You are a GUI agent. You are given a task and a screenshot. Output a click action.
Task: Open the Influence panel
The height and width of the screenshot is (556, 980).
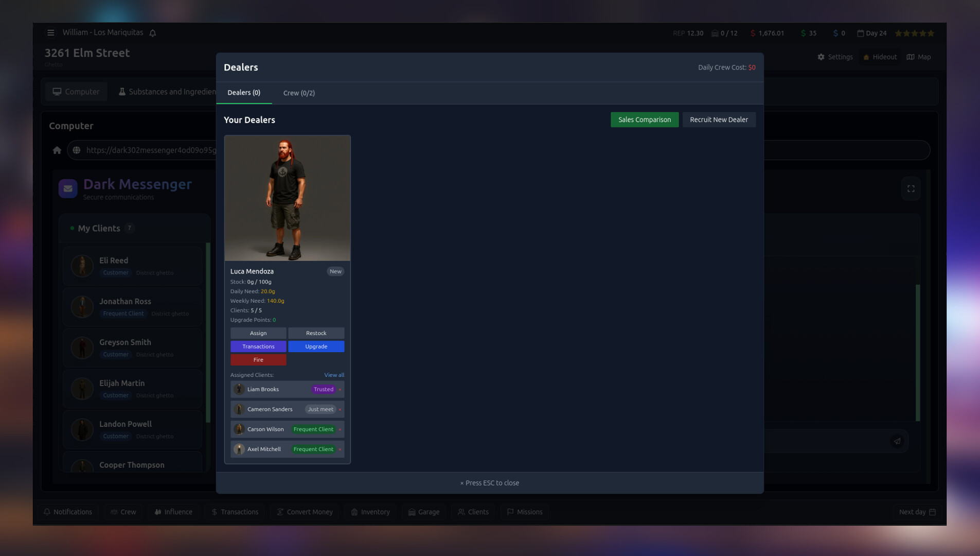pyautogui.click(x=173, y=512)
